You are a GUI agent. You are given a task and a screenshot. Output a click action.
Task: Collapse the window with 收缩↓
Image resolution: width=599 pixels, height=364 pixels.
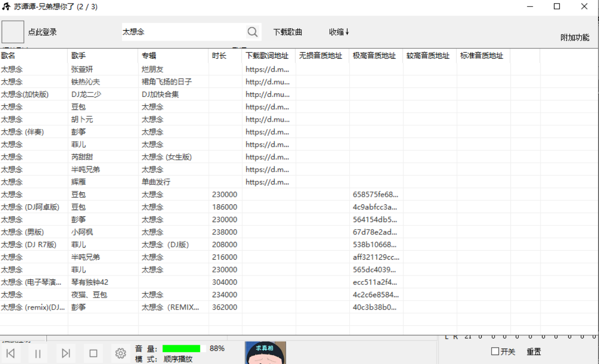(x=339, y=32)
